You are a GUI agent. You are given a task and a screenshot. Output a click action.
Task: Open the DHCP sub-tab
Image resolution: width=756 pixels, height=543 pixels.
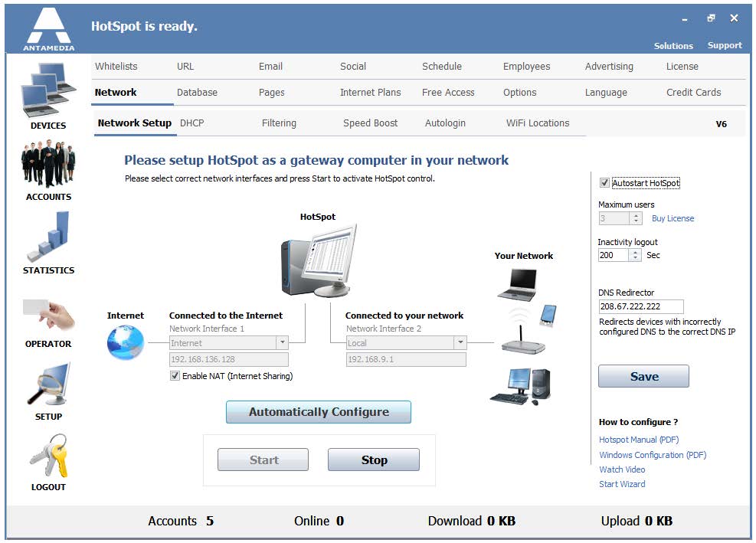click(x=192, y=123)
